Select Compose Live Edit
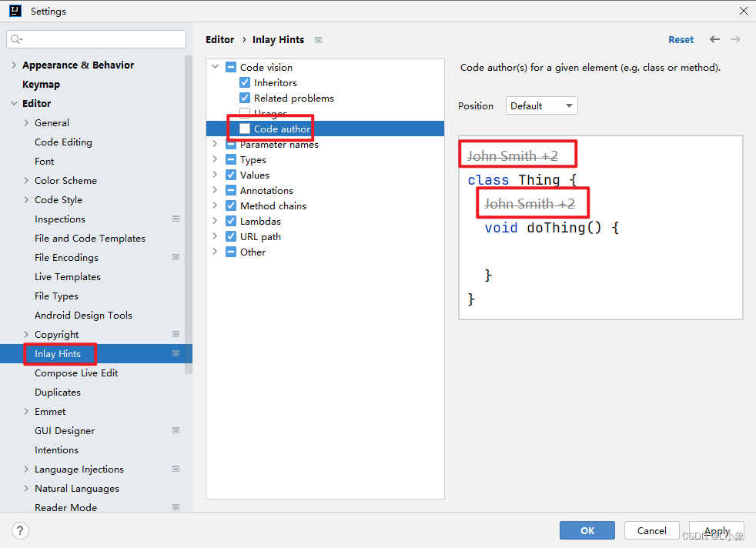The height and width of the screenshot is (548, 756). tap(76, 373)
